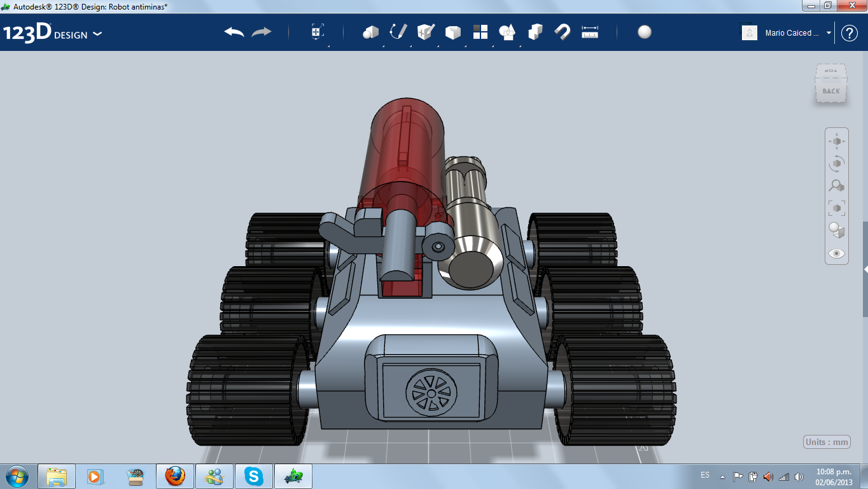Click the Show desktop strip
The width and height of the screenshot is (868, 489).
864,476
